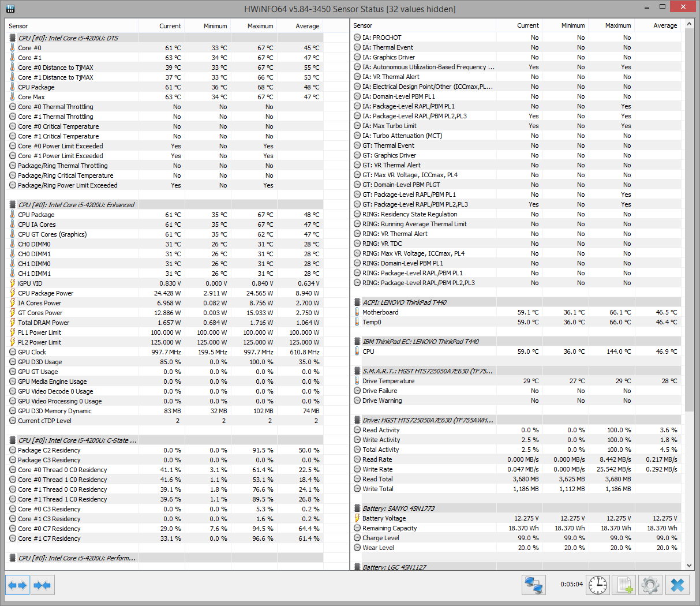Select Remaining Capacity row
The image size is (700, 606).
pyautogui.click(x=516, y=528)
